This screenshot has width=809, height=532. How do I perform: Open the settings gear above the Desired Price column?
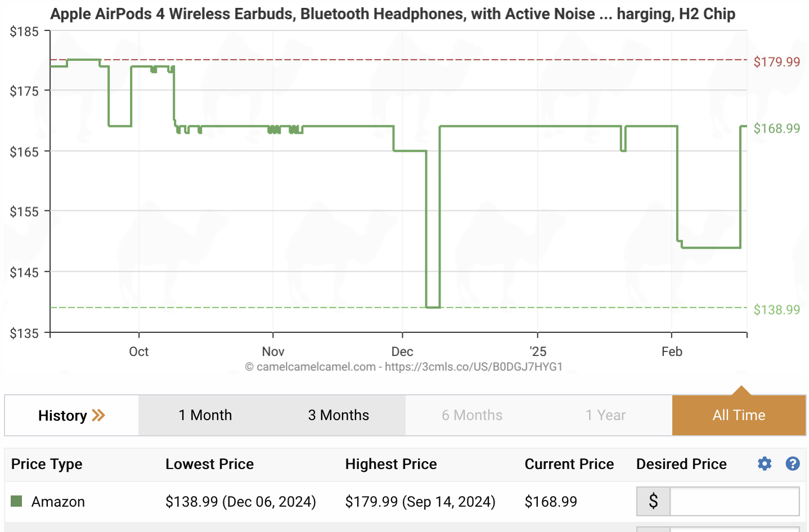pyautogui.click(x=764, y=464)
